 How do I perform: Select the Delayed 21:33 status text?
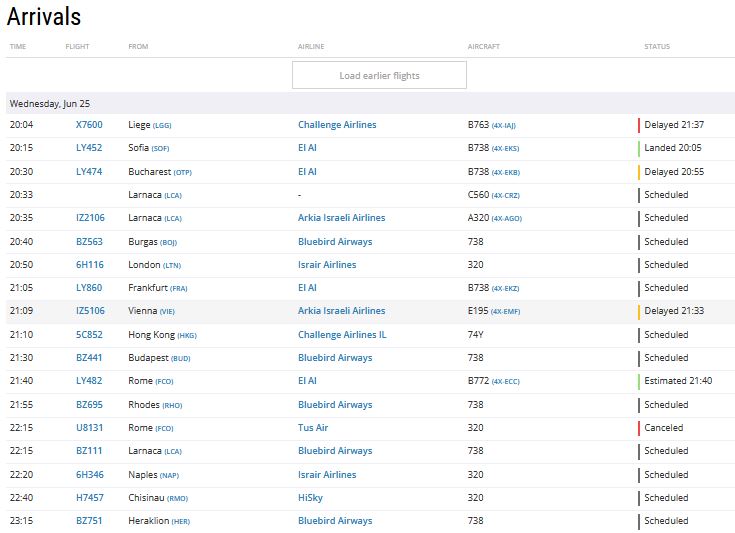(674, 310)
